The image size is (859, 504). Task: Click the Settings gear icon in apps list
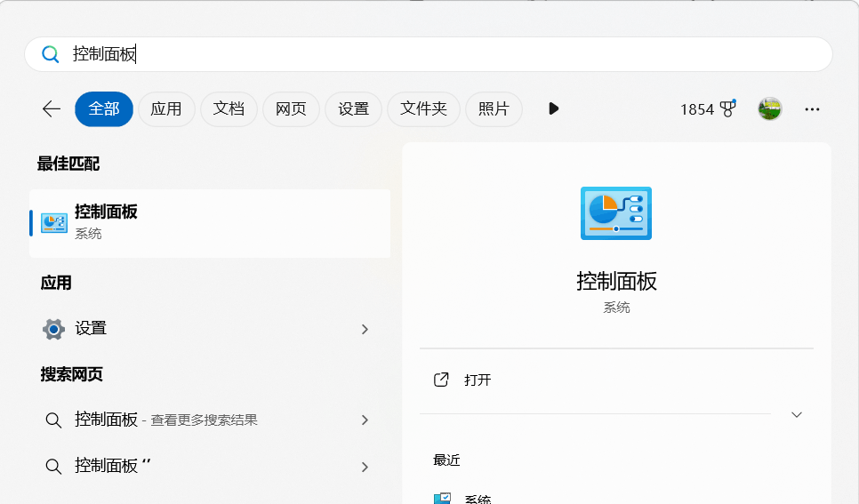[x=53, y=329]
